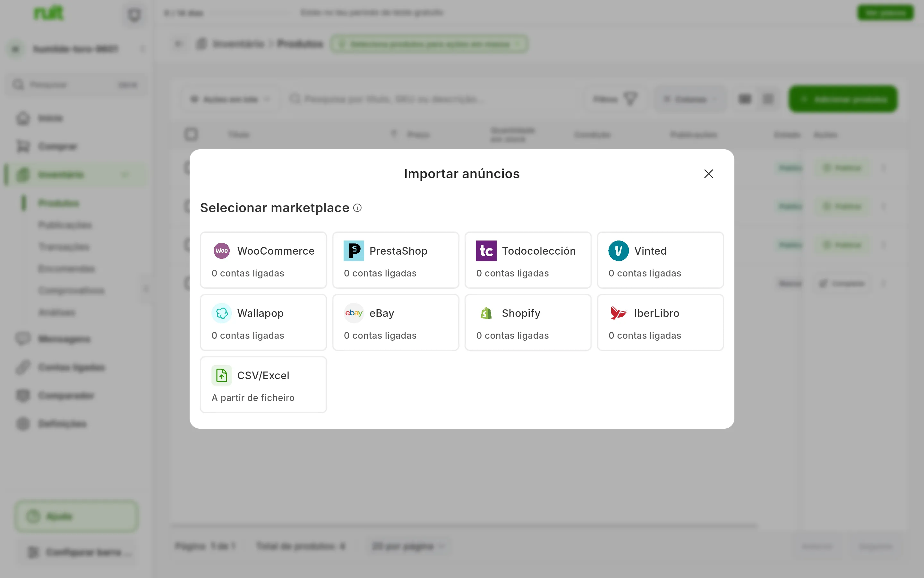Click the filter funnel icon in toolbar
This screenshot has width=924, height=578.
[630, 99]
